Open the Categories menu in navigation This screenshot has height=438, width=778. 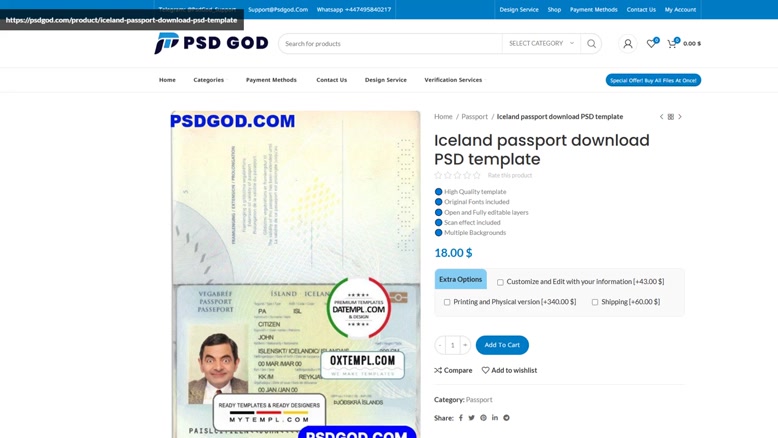[x=208, y=80]
